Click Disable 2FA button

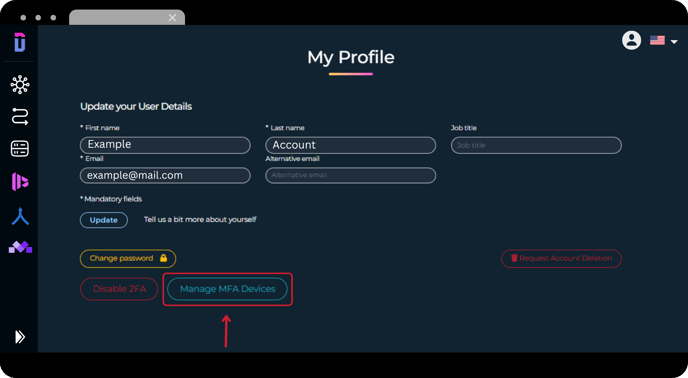click(x=119, y=289)
